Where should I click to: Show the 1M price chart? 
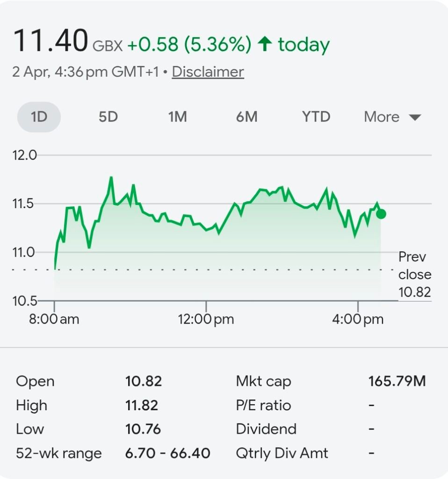point(178,117)
